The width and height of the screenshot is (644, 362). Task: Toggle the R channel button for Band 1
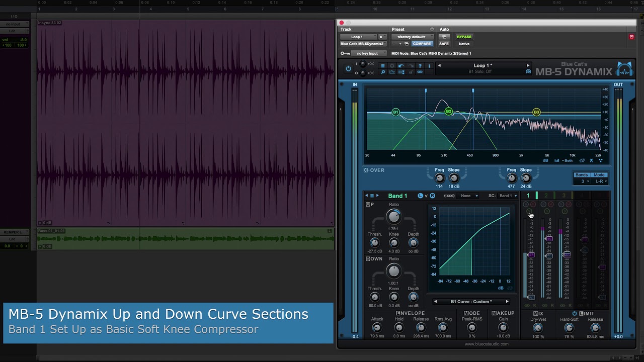click(x=432, y=196)
